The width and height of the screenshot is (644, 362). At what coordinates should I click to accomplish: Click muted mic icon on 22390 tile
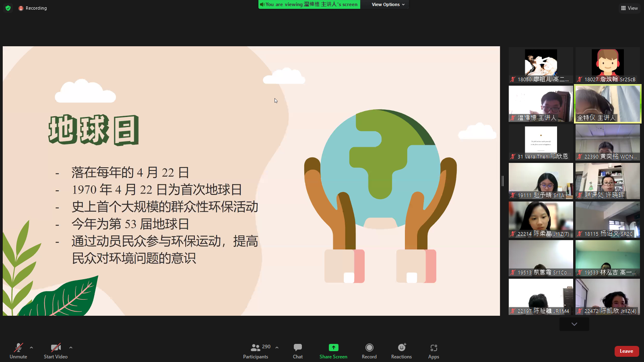tap(580, 156)
